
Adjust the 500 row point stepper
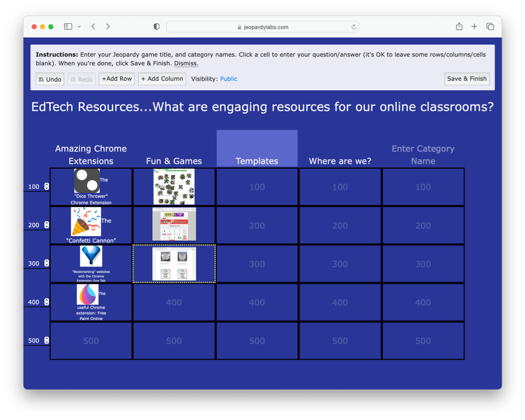[47, 340]
